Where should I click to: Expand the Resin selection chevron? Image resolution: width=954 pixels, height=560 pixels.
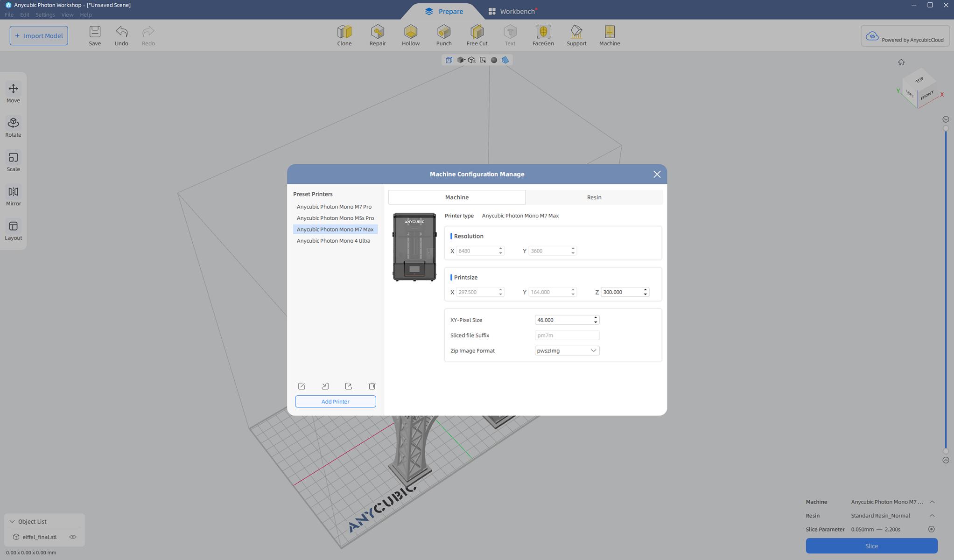(932, 516)
